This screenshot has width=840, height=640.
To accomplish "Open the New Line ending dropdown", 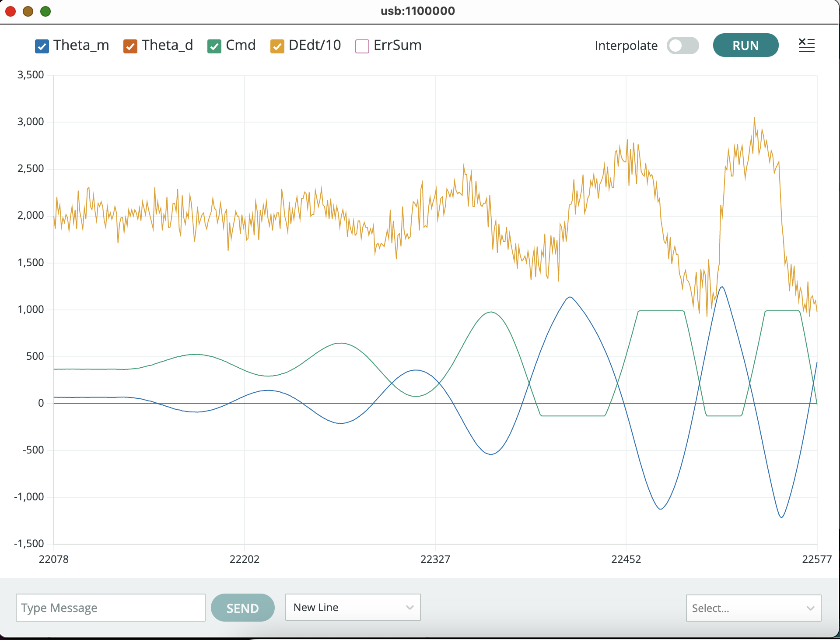I will [353, 607].
